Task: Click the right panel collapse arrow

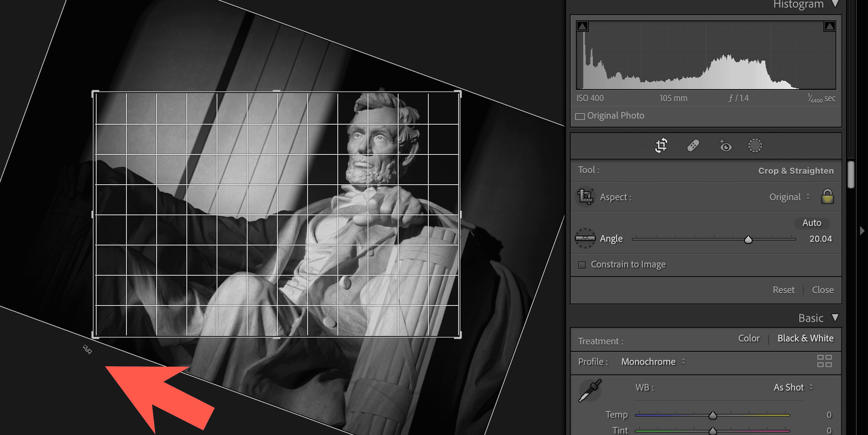Action: (862, 231)
